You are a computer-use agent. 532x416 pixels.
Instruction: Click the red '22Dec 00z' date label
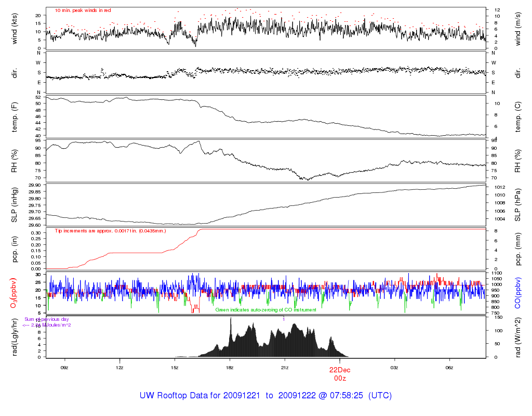340,374
